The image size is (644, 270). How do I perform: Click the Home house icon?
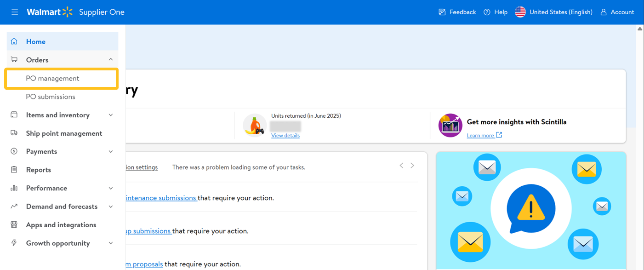(x=14, y=41)
